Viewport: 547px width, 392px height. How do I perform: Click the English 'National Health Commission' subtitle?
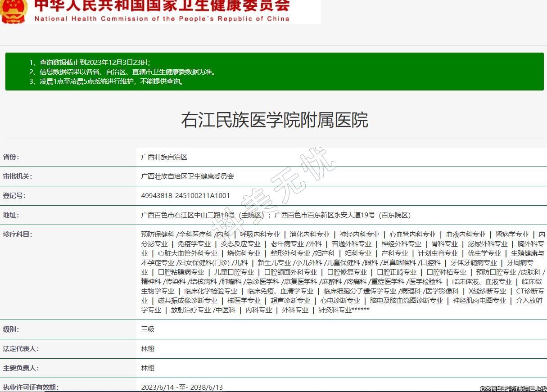click(x=162, y=19)
